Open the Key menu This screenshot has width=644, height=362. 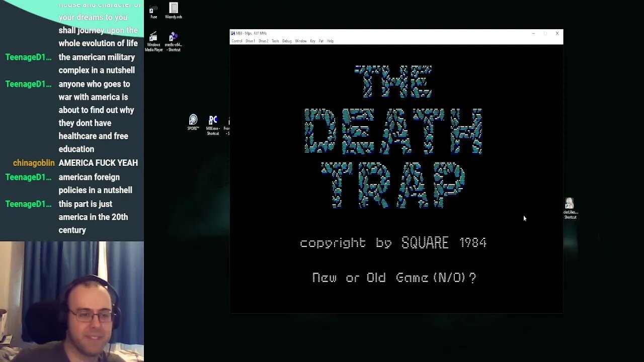pyautogui.click(x=312, y=41)
